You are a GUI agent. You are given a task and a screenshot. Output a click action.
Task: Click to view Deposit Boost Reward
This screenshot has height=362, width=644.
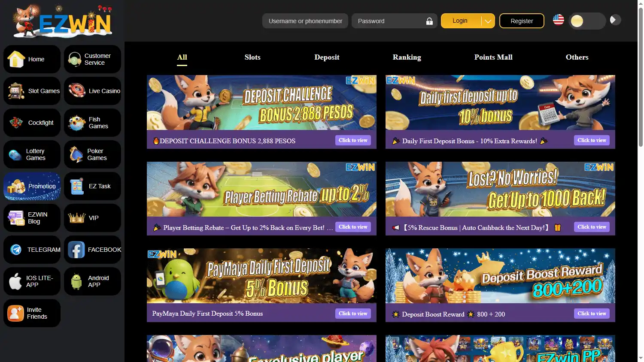tap(592, 314)
